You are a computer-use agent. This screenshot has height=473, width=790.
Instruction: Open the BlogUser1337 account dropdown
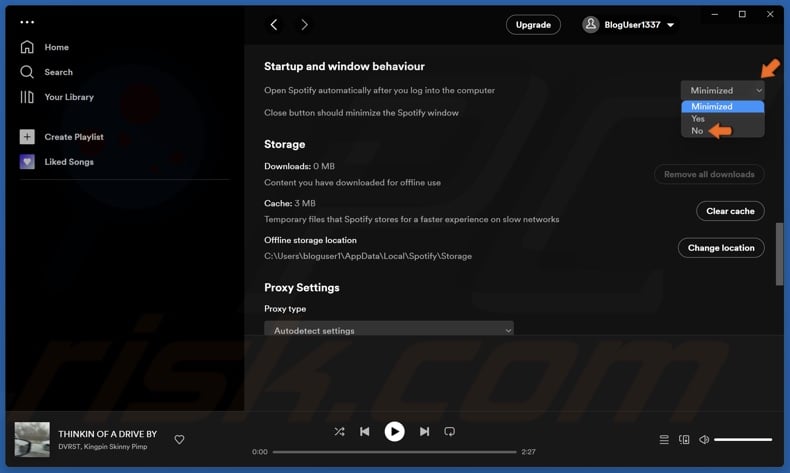(x=629, y=25)
